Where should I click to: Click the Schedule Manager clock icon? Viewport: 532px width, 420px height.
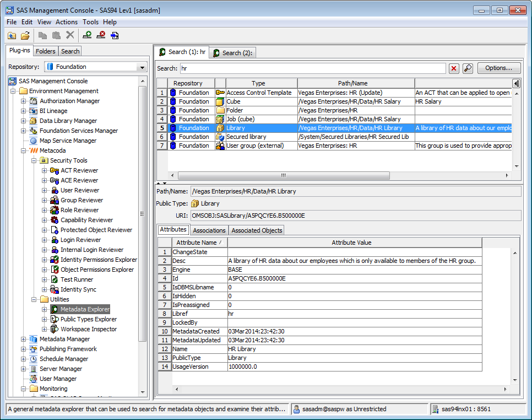pos(33,359)
